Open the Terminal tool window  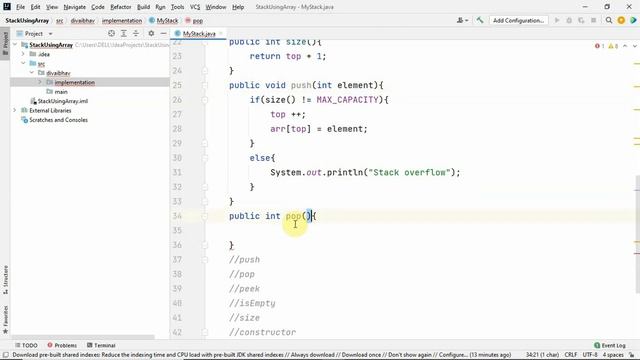click(101, 345)
